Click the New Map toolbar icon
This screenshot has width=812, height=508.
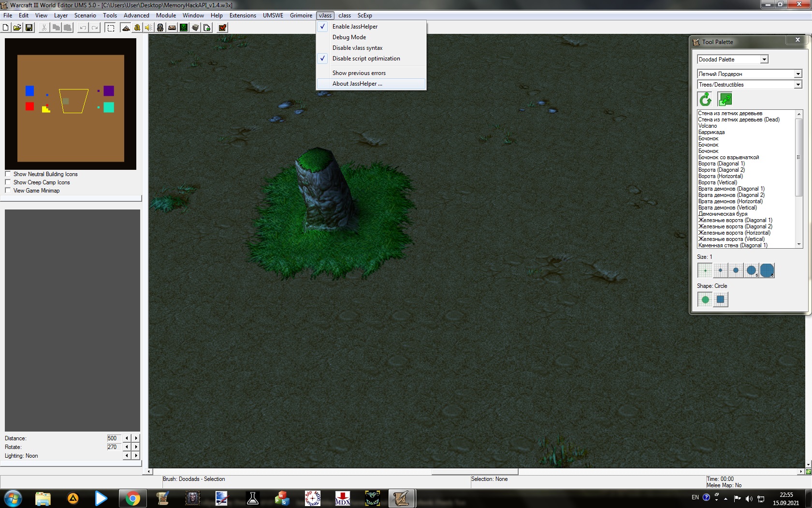pyautogui.click(x=6, y=28)
